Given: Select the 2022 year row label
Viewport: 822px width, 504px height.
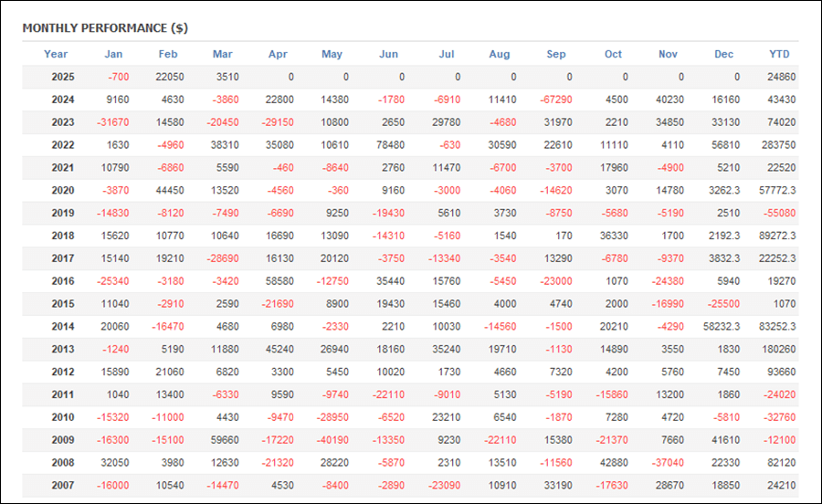Looking at the screenshot, I should [x=63, y=145].
